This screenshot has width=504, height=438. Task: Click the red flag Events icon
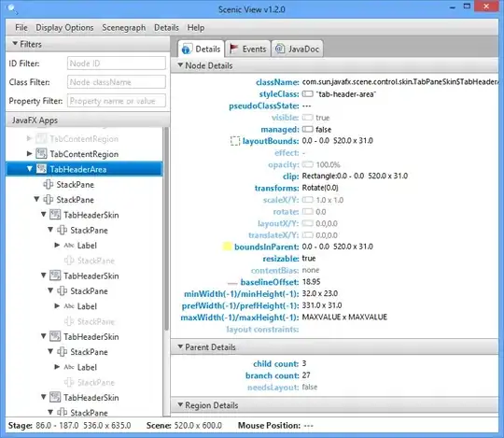coord(233,49)
